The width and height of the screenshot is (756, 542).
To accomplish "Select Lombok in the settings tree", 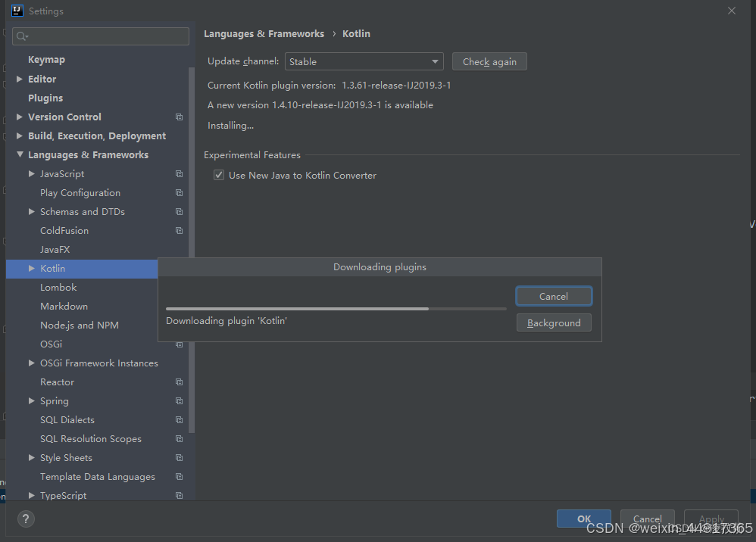I will (x=58, y=288).
